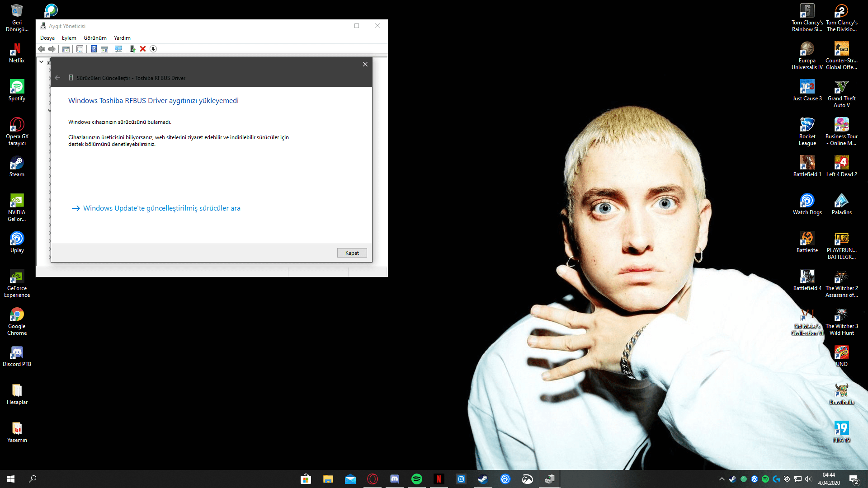Click the show/hide console tree icon
The height and width of the screenshot is (488, 868).
pos(66,49)
